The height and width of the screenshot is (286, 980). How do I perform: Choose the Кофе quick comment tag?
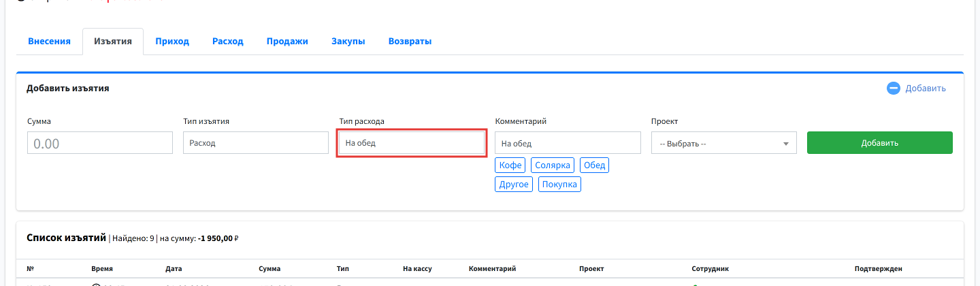510,165
